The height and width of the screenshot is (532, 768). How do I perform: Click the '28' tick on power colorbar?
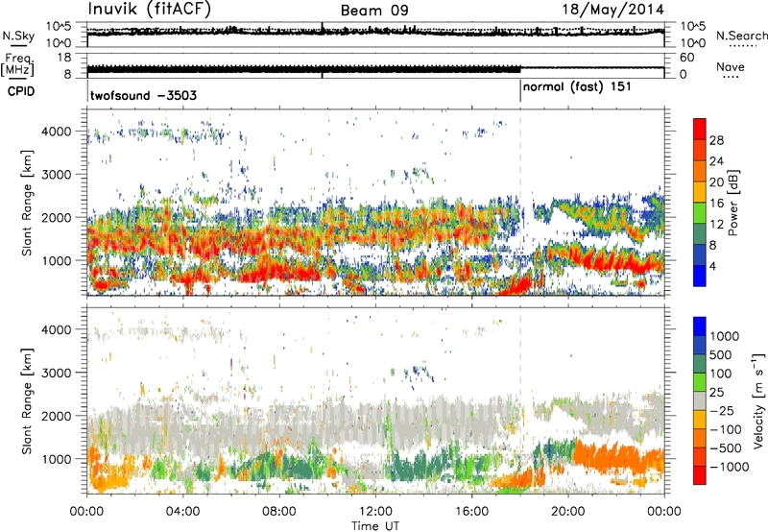(x=716, y=140)
